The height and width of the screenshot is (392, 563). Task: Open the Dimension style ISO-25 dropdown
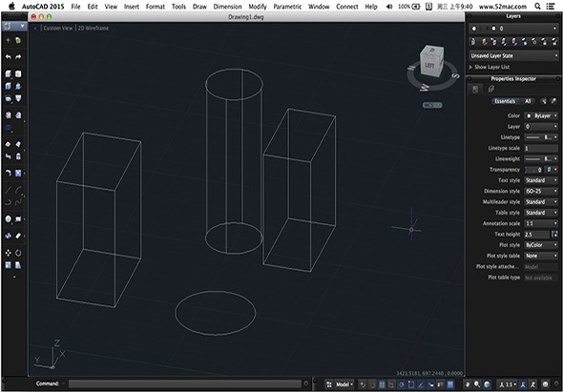(x=541, y=192)
